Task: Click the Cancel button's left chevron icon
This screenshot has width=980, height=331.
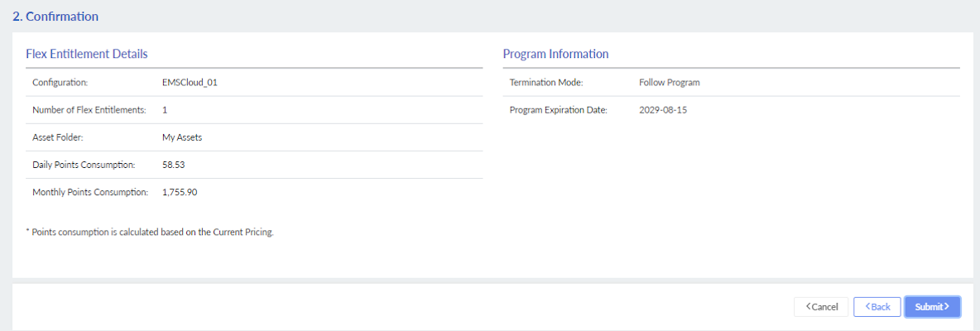Action: click(809, 307)
